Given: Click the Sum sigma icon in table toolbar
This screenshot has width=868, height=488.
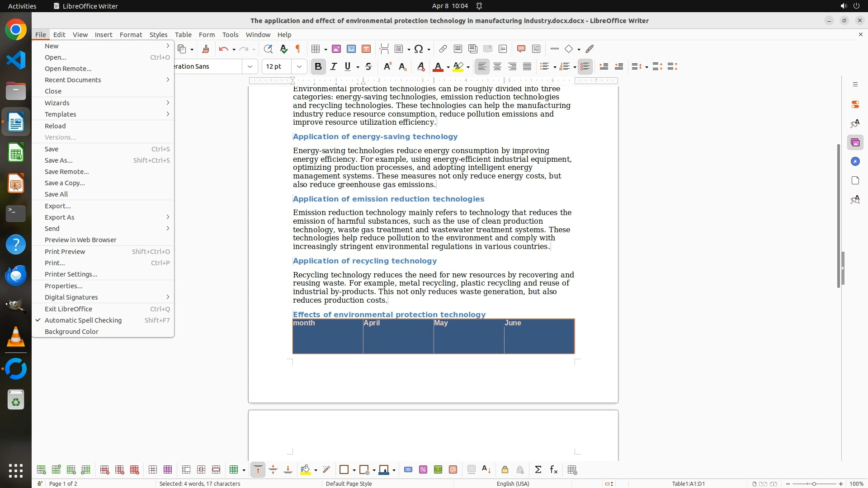Looking at the screenshot, I should tap(538, 470).
